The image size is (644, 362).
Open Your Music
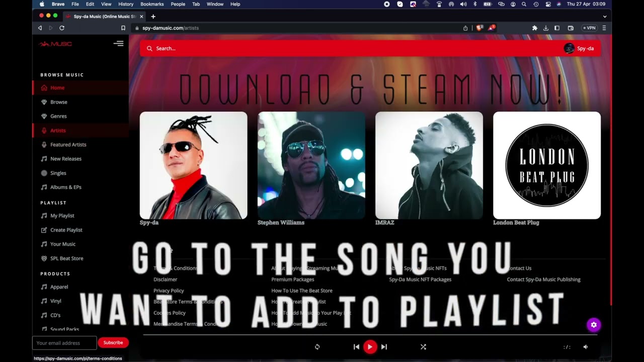click(x=63, y=244)
